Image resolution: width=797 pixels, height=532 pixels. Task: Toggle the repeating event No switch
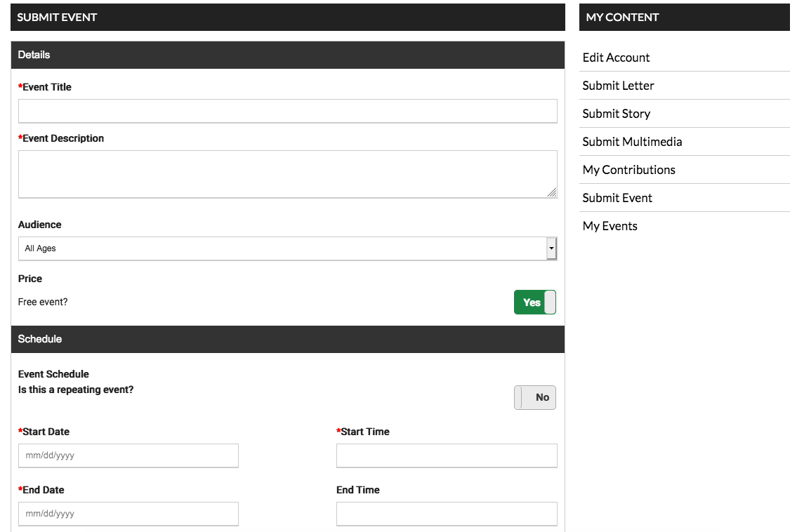(534, 397)
